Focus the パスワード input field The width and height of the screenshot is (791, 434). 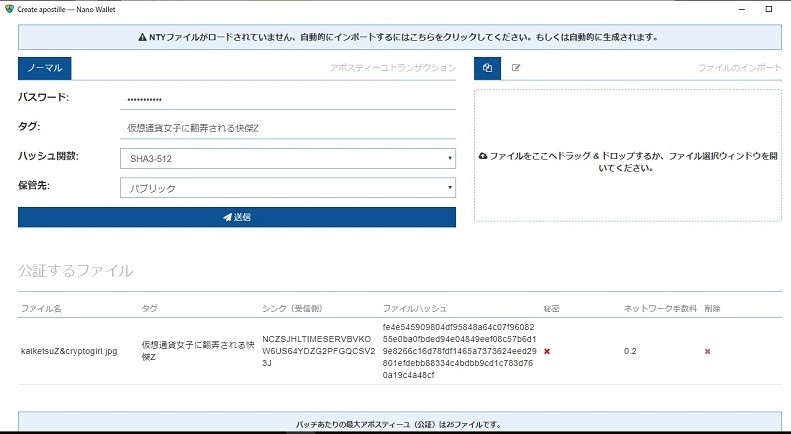click(x=288, y=99)
